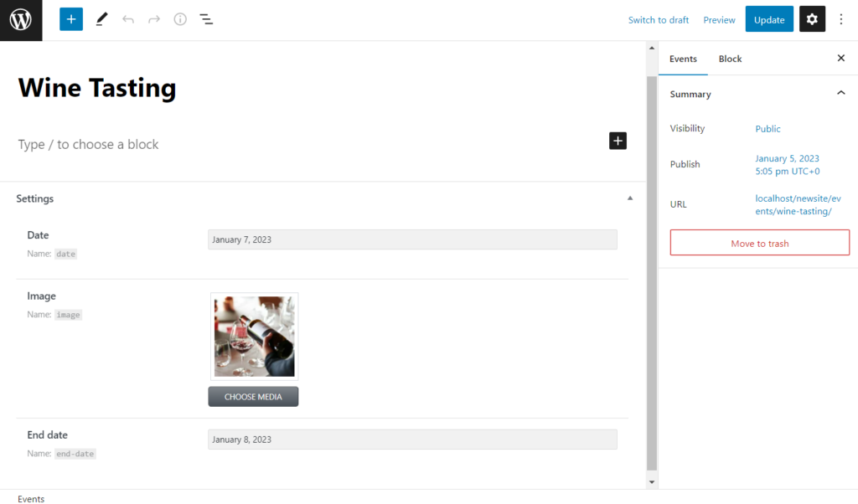Open the Details info icon
This screenshot has height=504, width=858.
tap(180, 20)
